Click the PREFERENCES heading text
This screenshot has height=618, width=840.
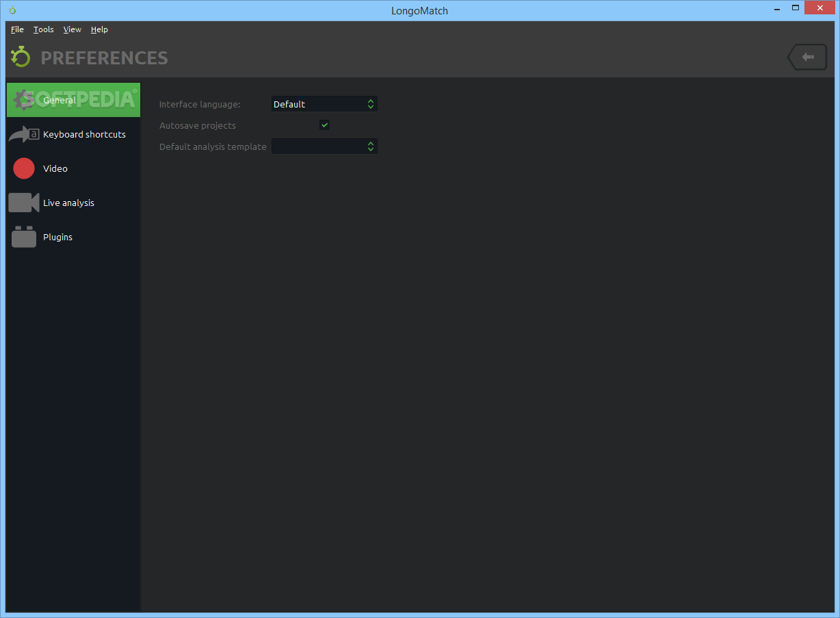coord(104,58)
